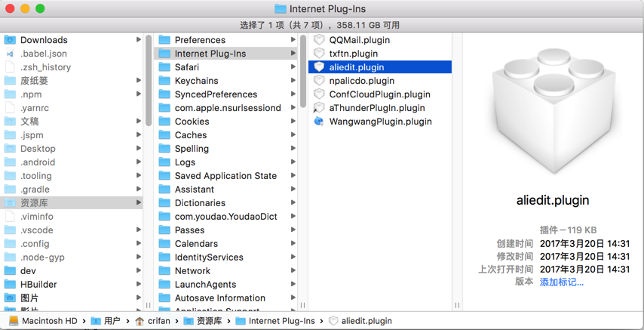Image resolution: width=644 pixels, height=330 pixels.
Task: Select the .zsh_history file
Action: pos(72,67)
